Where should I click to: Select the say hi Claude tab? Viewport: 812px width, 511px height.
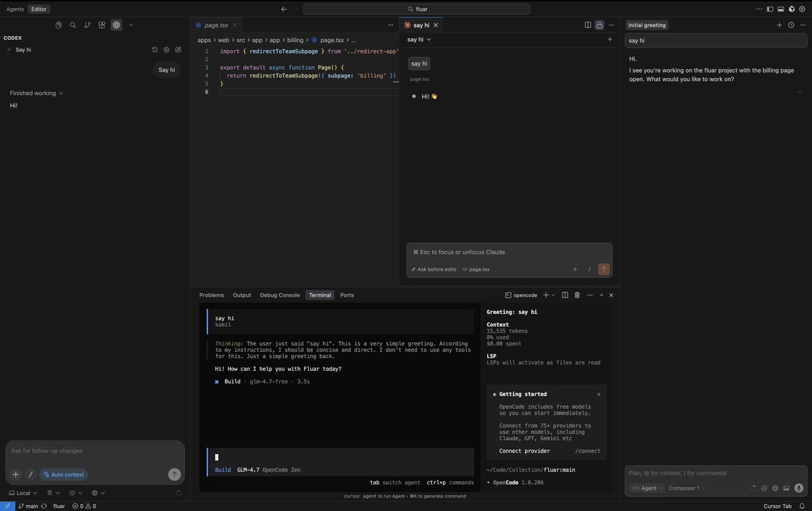421,25
